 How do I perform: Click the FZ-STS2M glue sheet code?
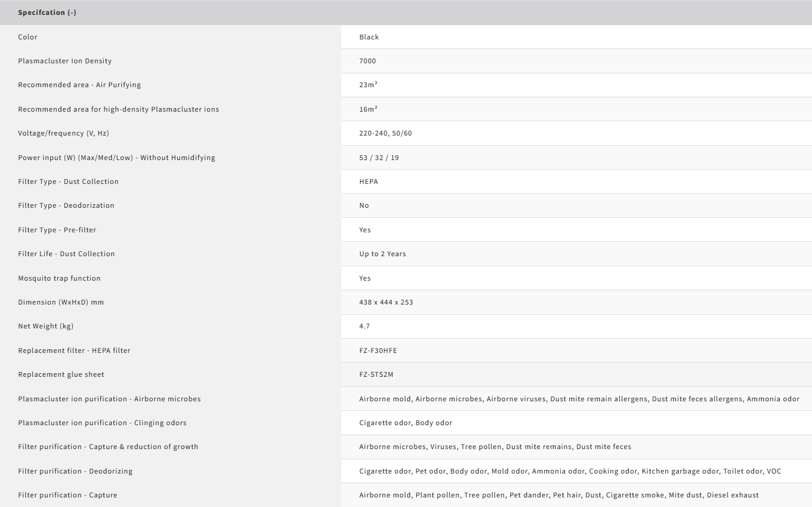coord(376,374)
